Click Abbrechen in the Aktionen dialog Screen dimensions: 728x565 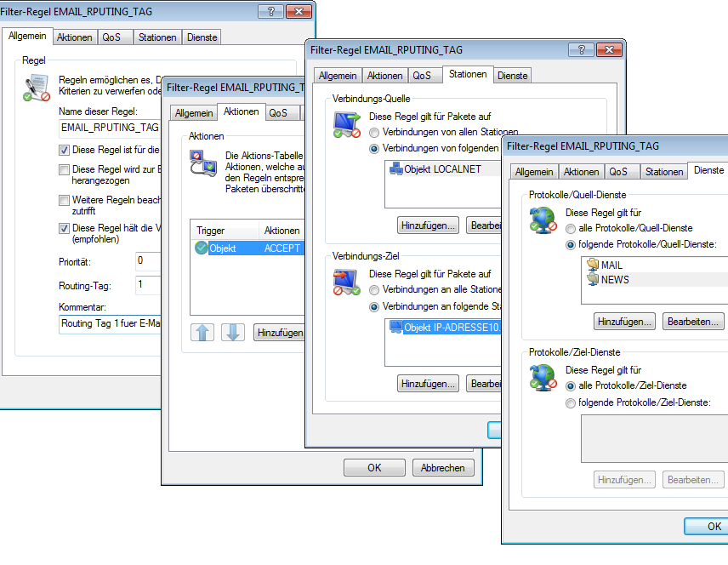(443, 467)
